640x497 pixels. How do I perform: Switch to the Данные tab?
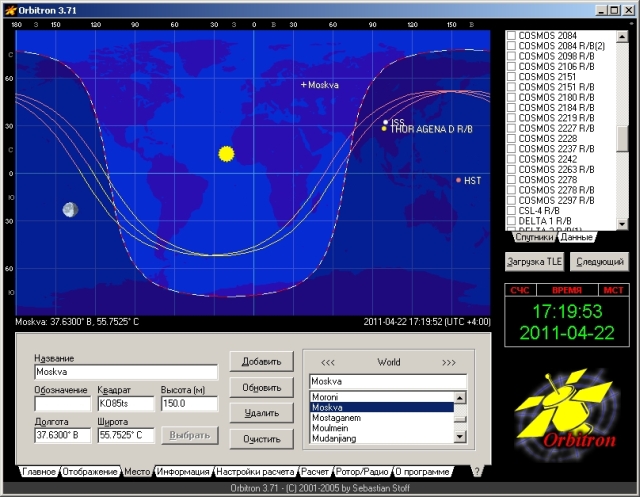point(576,237)
